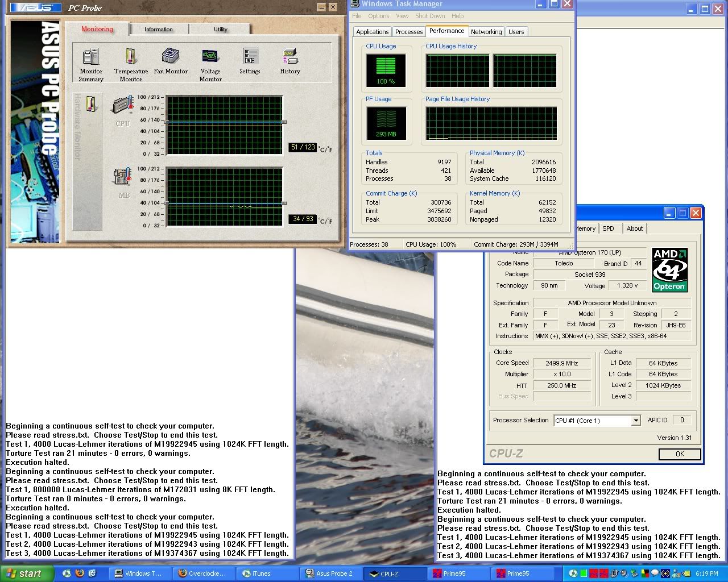Screen dimensions: 728x582
Task: Open the Temperature Monitor icon
Action: click(131, 64)
